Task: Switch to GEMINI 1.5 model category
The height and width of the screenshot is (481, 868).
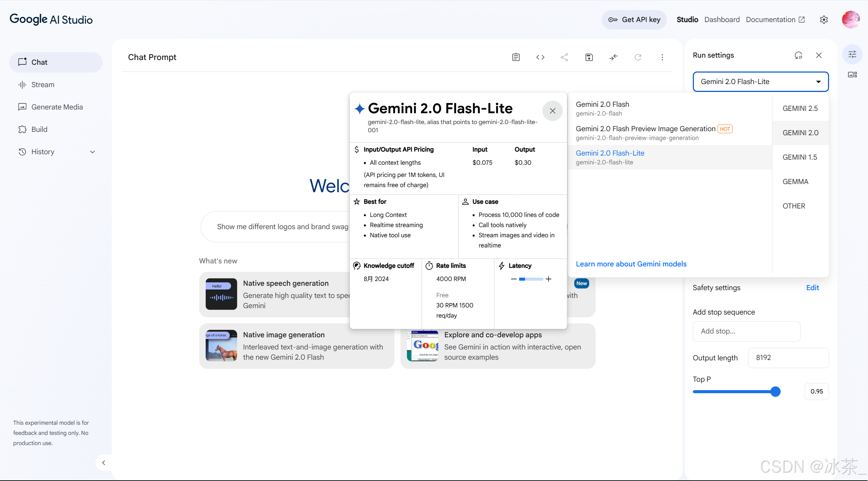Action: (x=801, y=157)
